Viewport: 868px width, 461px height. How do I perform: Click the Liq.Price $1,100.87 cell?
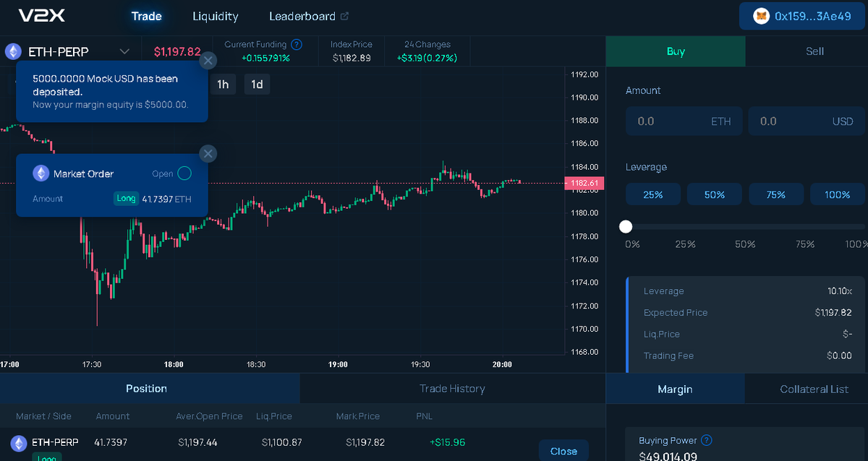(282, 442)
